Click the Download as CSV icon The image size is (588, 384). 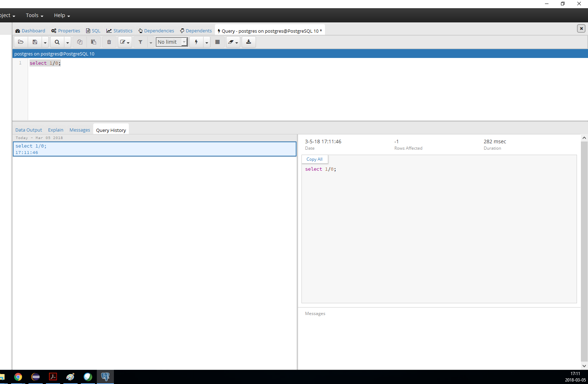tap(248, 42)
